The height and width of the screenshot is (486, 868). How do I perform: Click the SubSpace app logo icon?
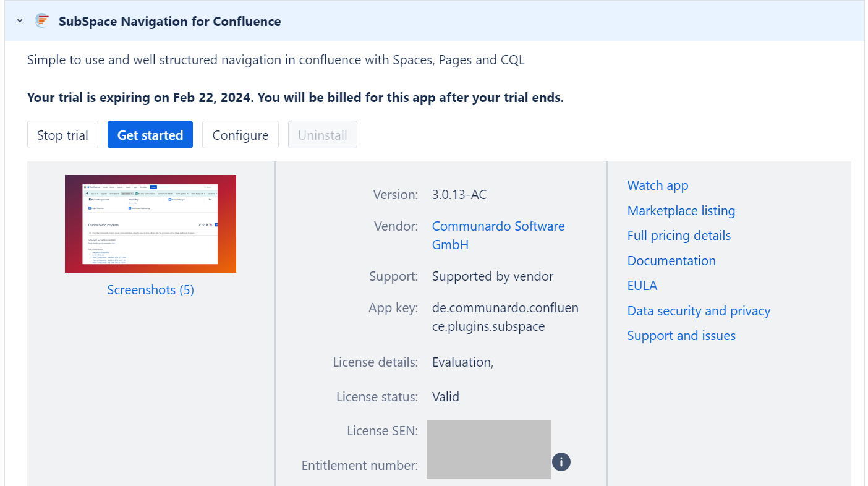42,21
